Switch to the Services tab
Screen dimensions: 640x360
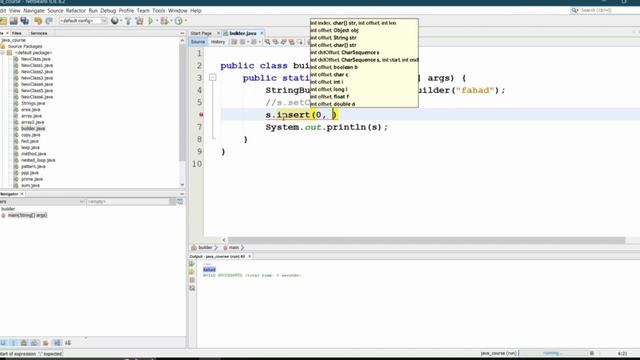(x=39, y=33)
